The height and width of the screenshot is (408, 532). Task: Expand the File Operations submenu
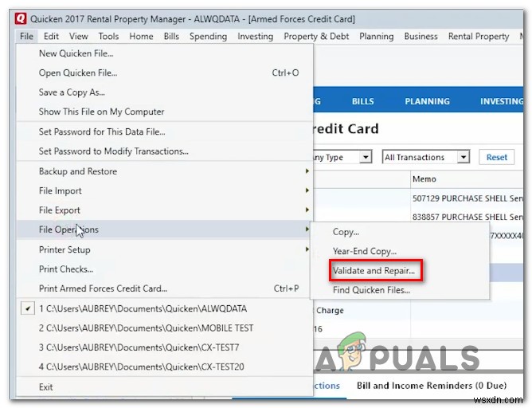(x=165, y=229)
